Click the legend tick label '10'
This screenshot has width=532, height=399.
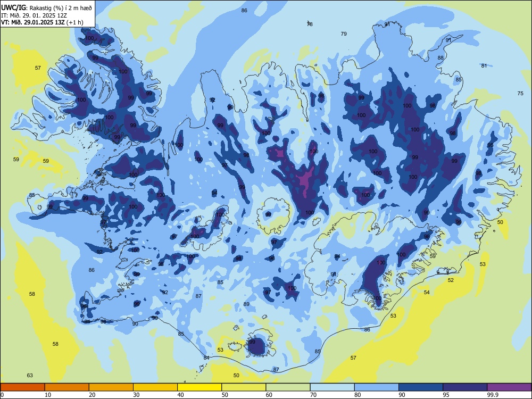(x=48, y=395)
